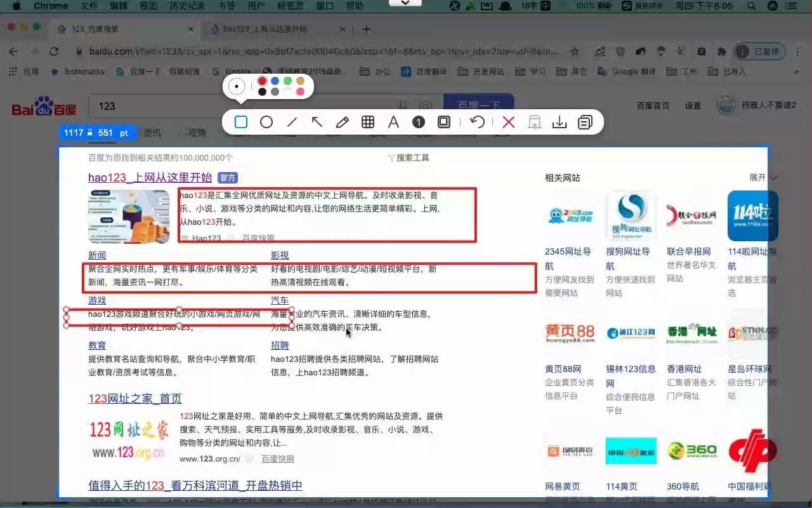Open the 123网址之家_首页 result link

[135, 399]
